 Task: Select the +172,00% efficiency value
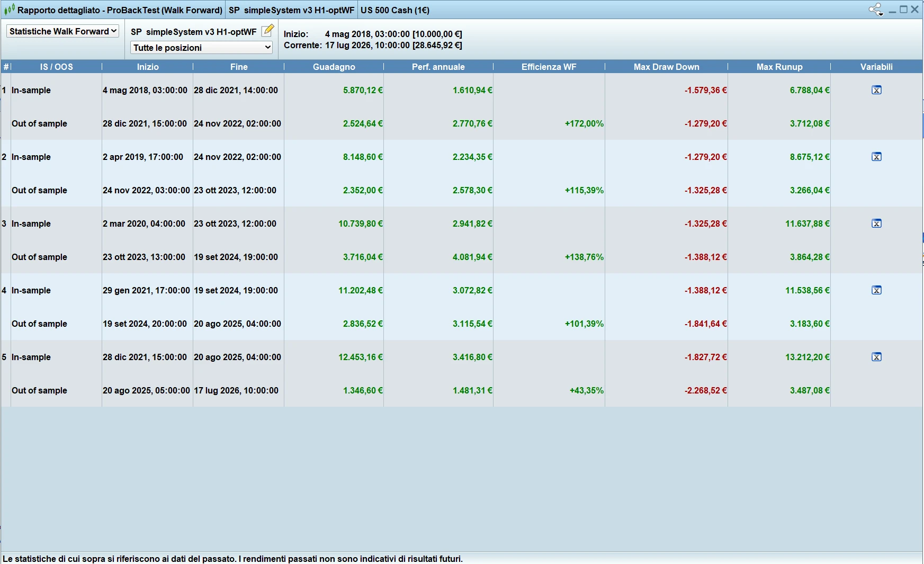point(584,123)
